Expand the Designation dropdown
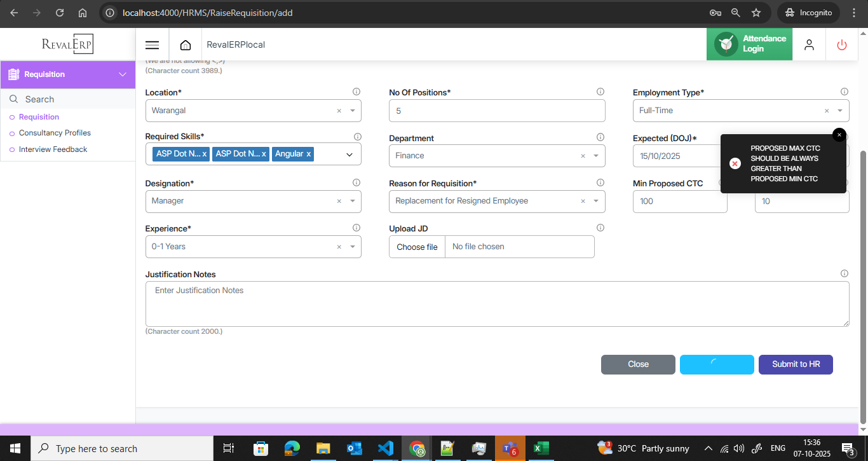This screenshot has height=461, width=868. (353, 201)
